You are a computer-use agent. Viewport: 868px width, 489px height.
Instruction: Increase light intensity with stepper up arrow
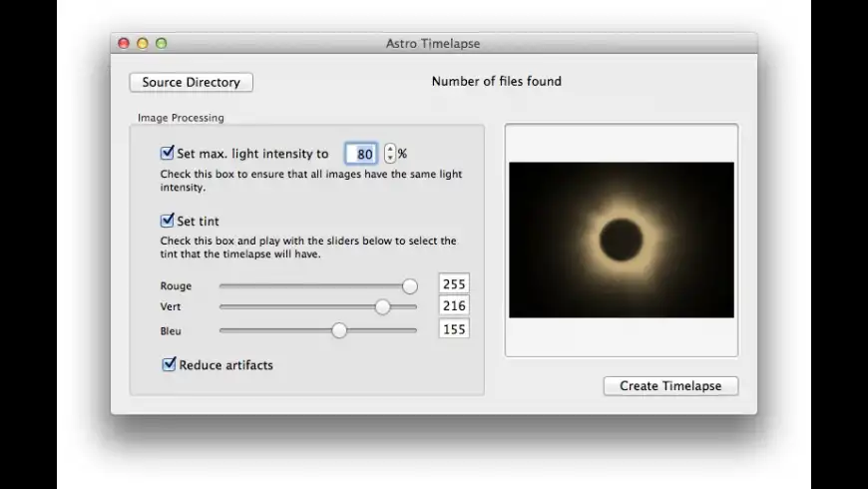click(389, 150)
